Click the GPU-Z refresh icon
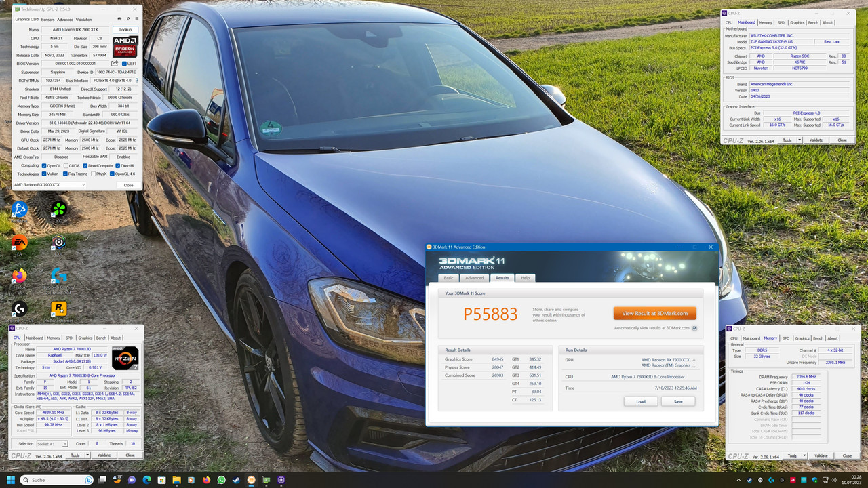The image size is (868, 488). (x=128, y=18)
